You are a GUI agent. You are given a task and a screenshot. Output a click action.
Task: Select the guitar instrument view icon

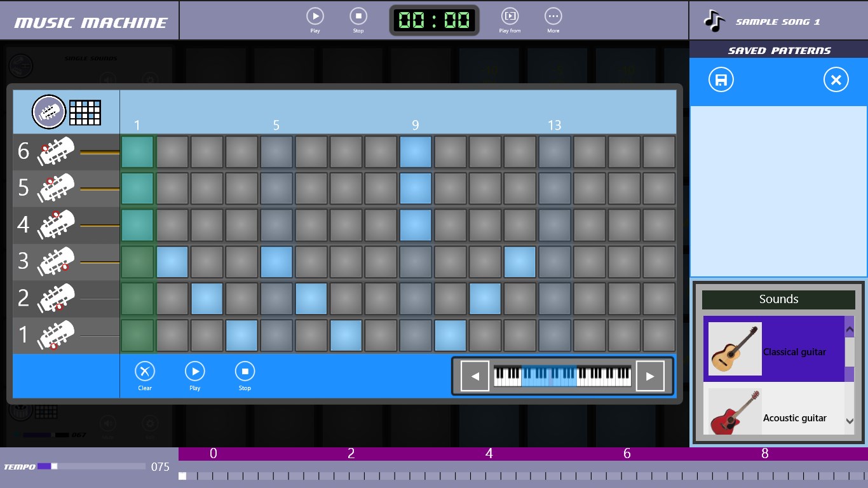point(49,112)
